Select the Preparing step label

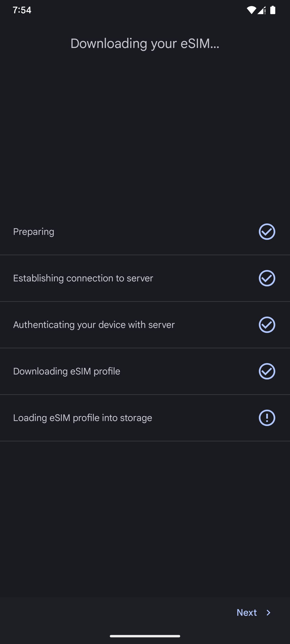tap(34, 232)
